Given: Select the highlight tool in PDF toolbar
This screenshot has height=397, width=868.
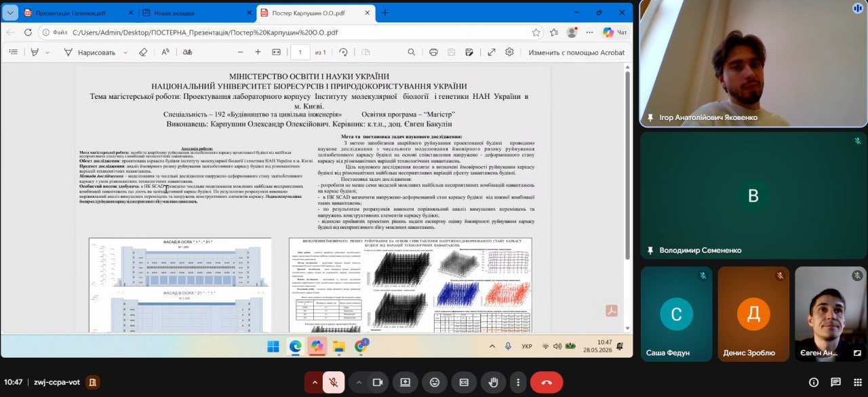Looking at the screenshot, I should (x=35, y=52).
